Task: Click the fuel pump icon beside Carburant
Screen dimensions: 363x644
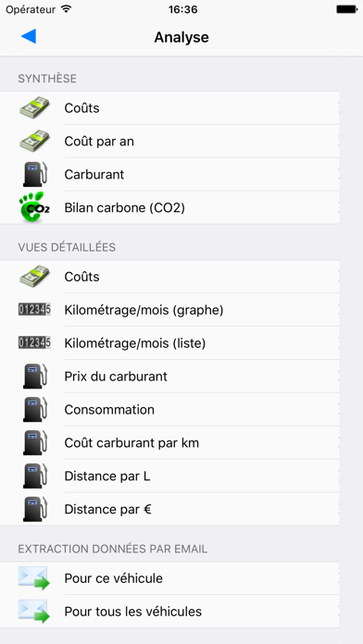Action: [35, 174]
